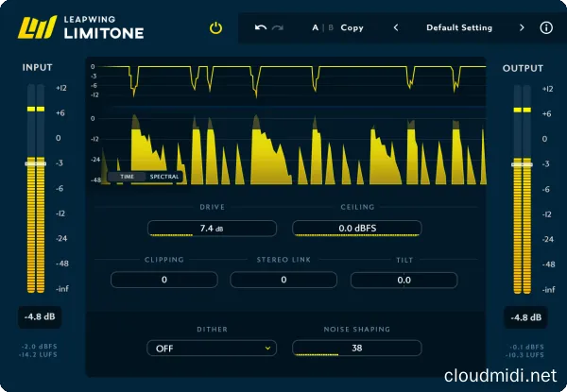Switch to preset slot A
567x392 pixels.
[x=316, y=28]
